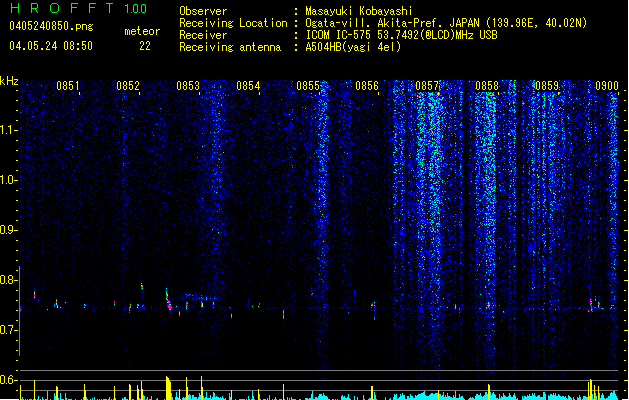Screen dimensions: 629x400
Task: Click the 0855 time marker
Action: [308, 86]
